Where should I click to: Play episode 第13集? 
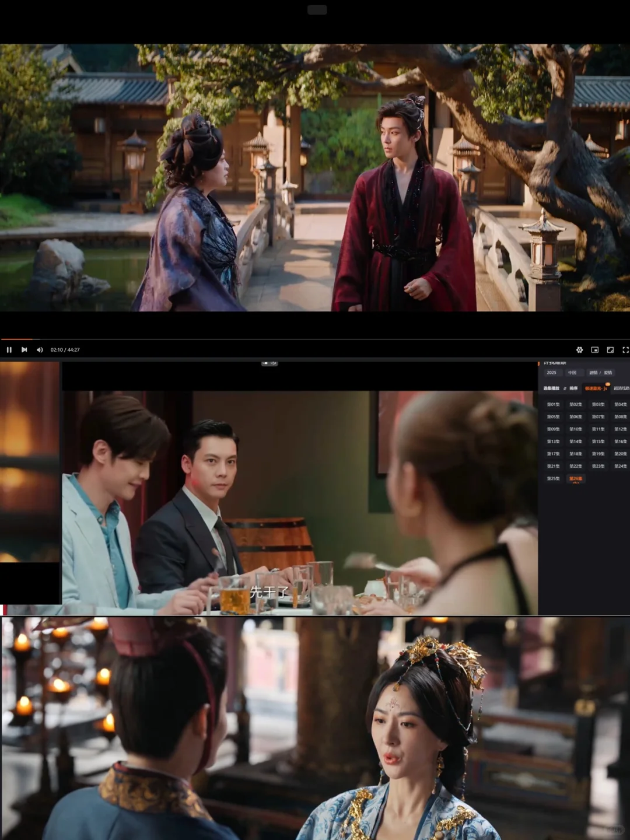[x=553, y=442]
